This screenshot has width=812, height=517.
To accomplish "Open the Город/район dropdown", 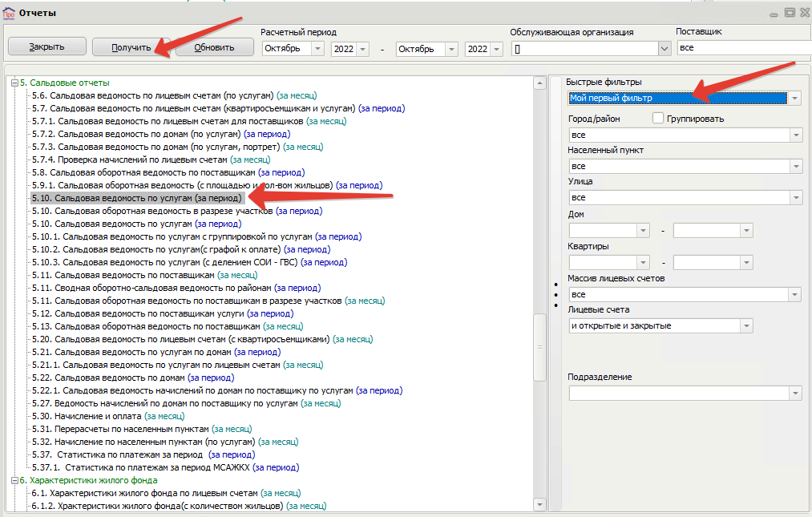I will 796,135.
